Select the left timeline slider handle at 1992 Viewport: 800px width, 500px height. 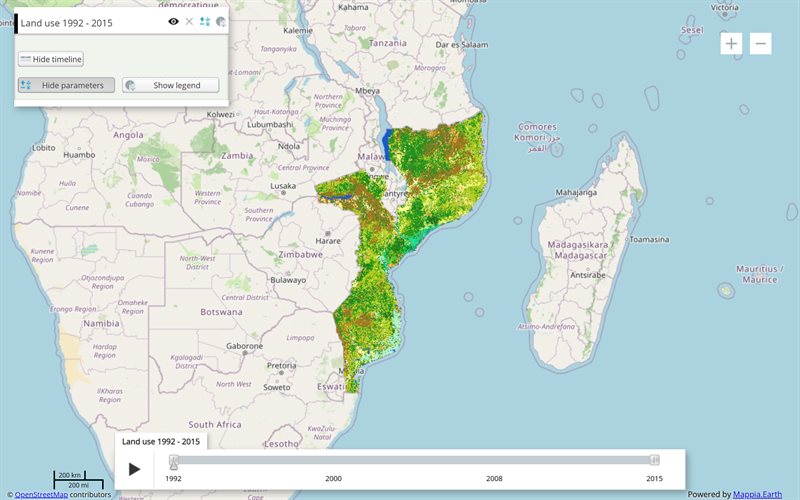click(x=174, y=462)
